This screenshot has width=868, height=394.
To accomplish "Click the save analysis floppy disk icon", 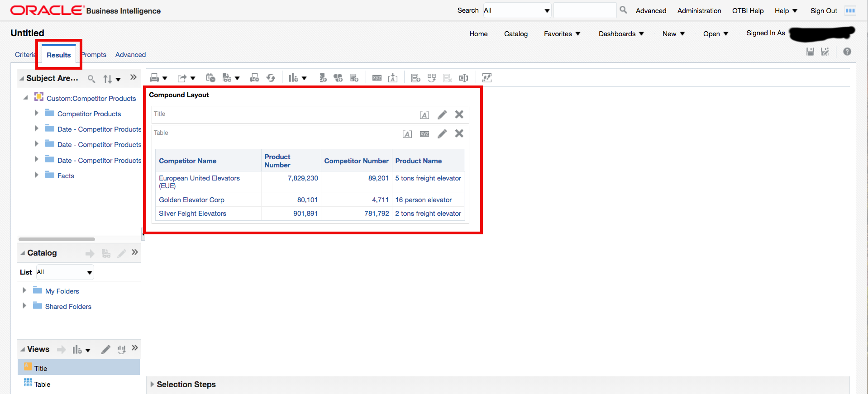I will click(810, 52).
